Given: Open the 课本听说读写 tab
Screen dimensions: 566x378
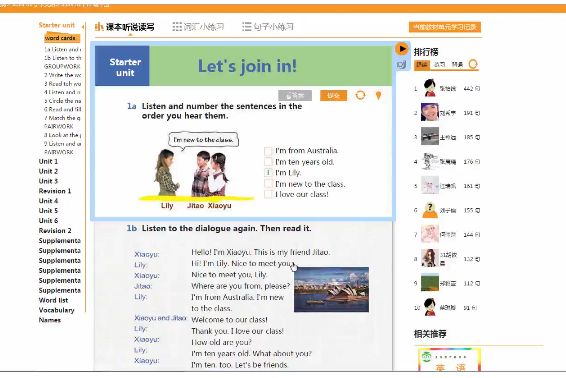Looking at the screenshot, I should (125, 27).
